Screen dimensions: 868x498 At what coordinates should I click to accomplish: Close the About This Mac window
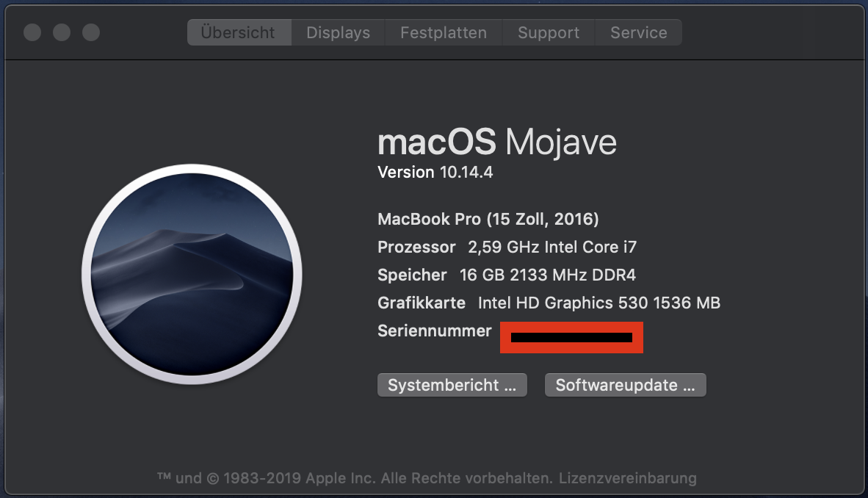tap(32, 32)
